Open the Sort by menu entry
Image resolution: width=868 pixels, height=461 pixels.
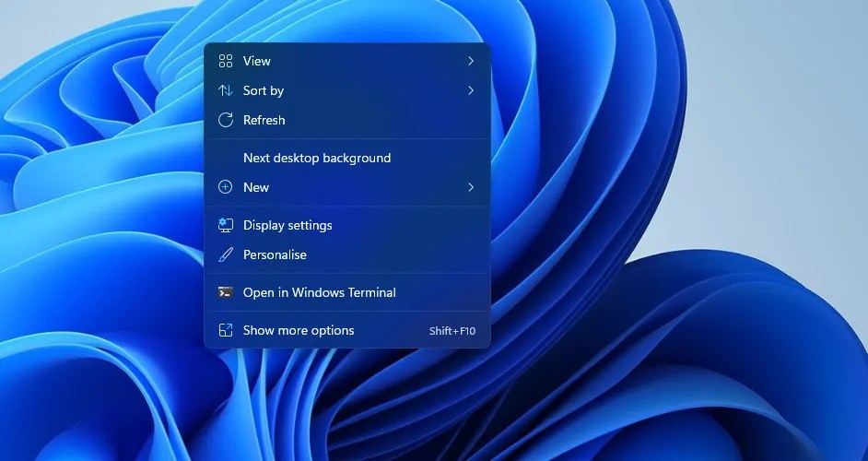tap(347, 90)
